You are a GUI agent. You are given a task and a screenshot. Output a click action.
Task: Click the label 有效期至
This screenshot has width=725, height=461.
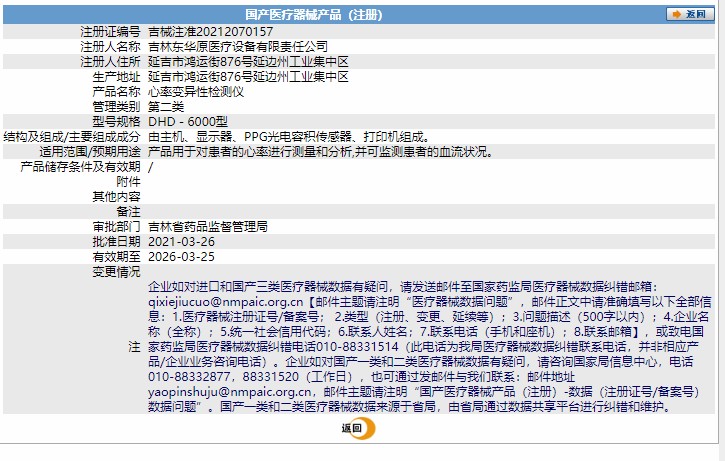click(x=116, y=257)
